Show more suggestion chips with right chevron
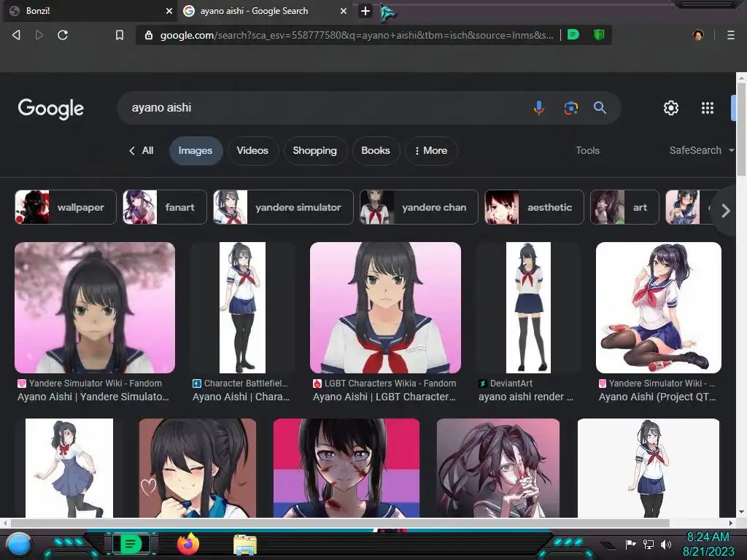 click(x=726, y=211)
